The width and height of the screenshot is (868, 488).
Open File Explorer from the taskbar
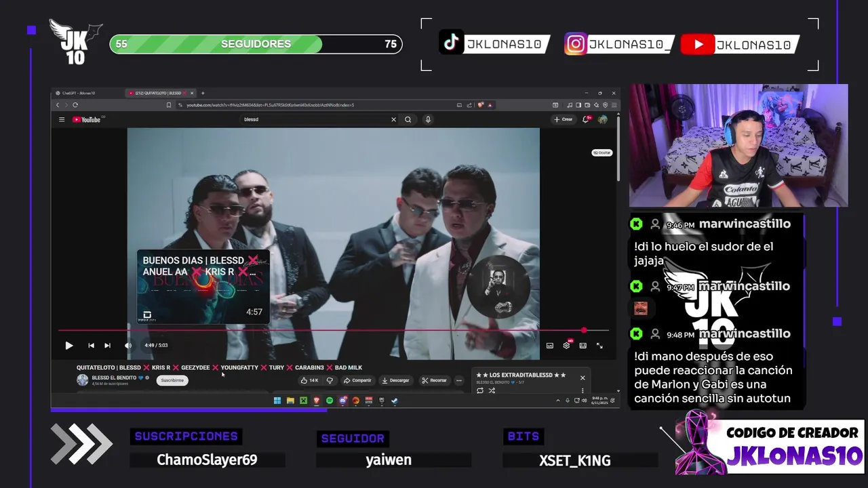click(x=290, y=401)
